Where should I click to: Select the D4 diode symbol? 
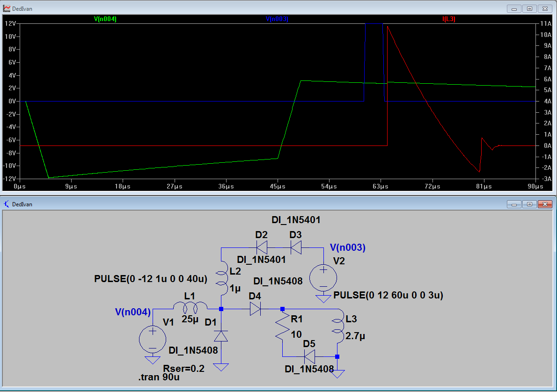[255, 309]
